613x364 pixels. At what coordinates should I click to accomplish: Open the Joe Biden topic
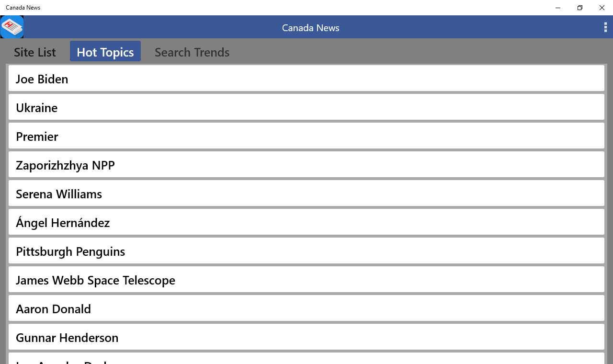tap(306, 79)
